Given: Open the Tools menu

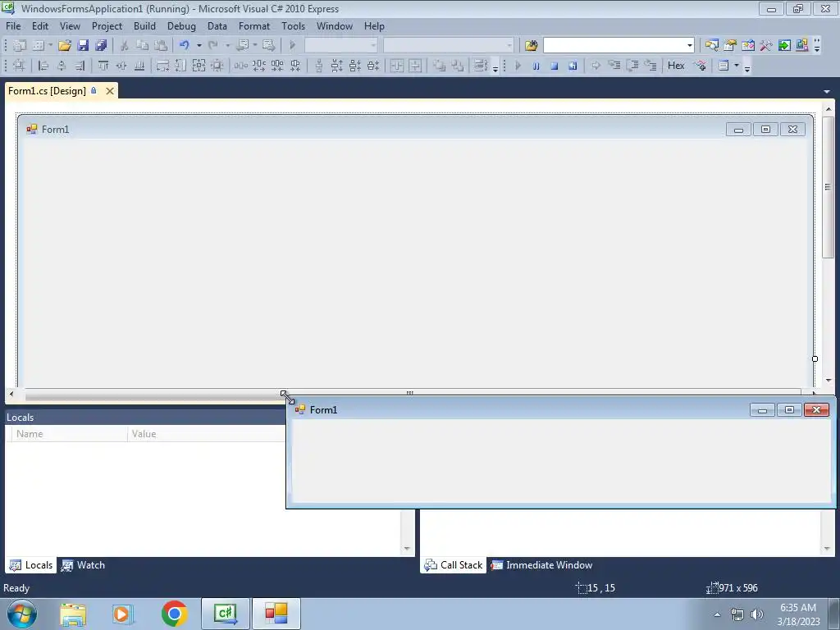Looking at the screenshot, I should (x=293, y=26).
